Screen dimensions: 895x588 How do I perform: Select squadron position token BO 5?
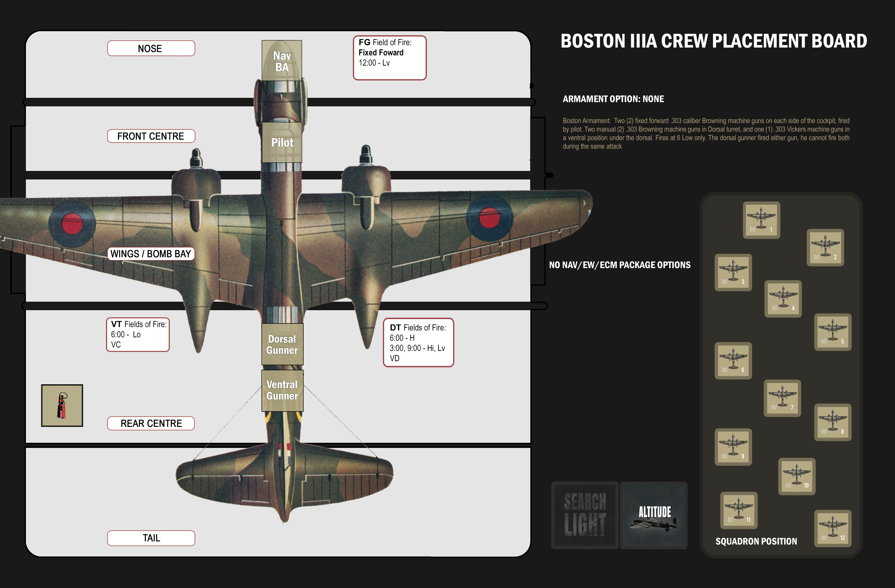(x=833, y=332)
